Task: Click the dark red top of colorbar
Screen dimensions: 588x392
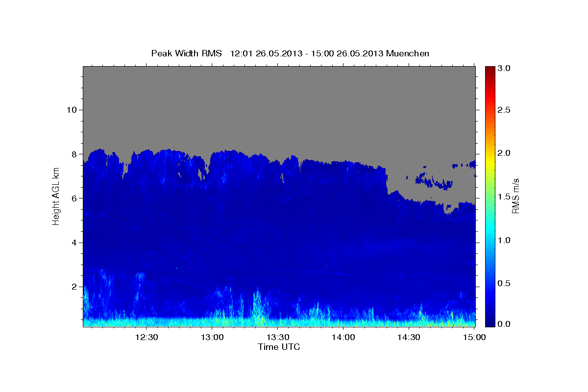Action: (490, 70)
